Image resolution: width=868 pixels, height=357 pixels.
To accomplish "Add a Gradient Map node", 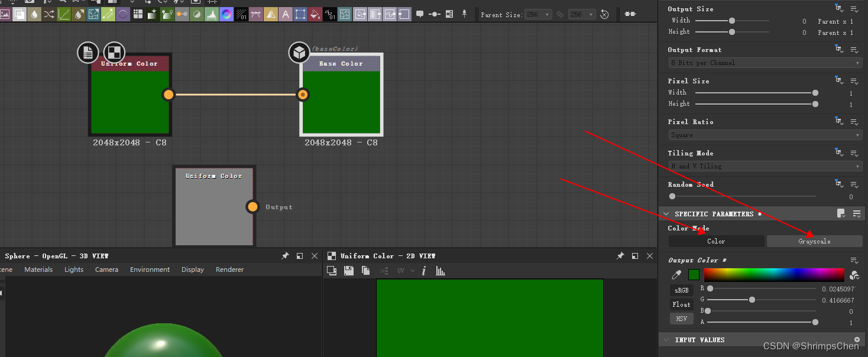I will 167,14.
